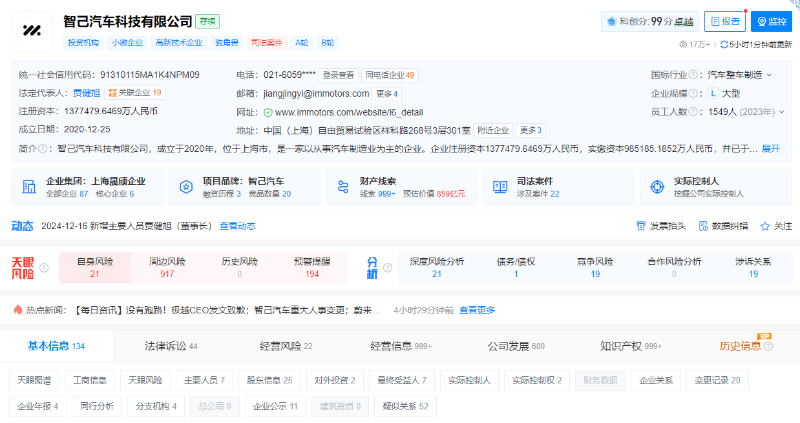Screen dimensions: 800x423
Task: Select the B轮 funding tag
Action: pyautogui.click(x=328, y=43)
